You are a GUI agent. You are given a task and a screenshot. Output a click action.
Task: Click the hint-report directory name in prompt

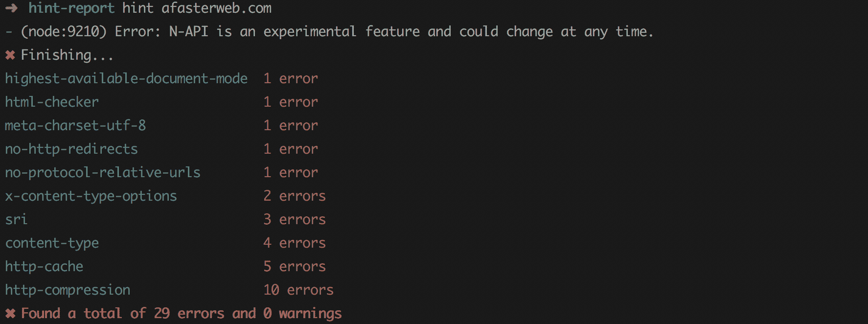71,8
